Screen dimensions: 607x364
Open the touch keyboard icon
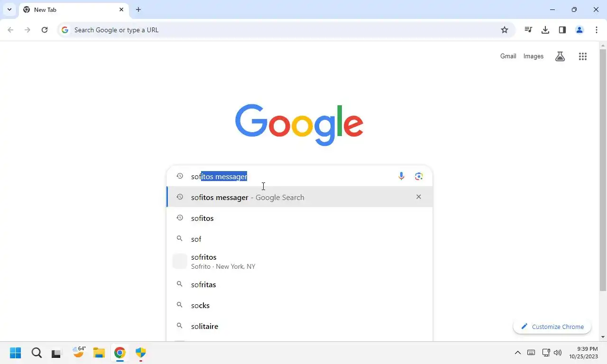pos(531,353)
